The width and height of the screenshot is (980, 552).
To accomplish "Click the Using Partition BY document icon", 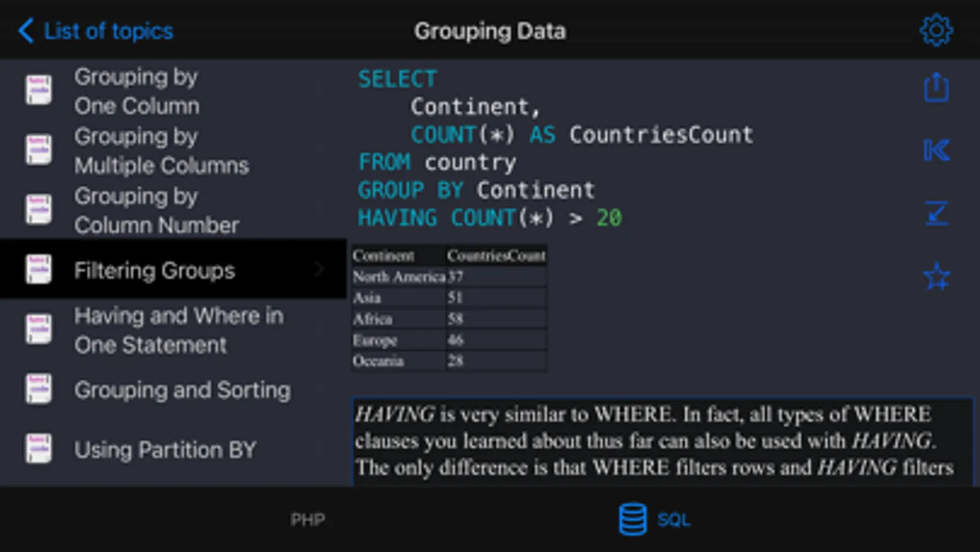I will (x=39, y=449).
